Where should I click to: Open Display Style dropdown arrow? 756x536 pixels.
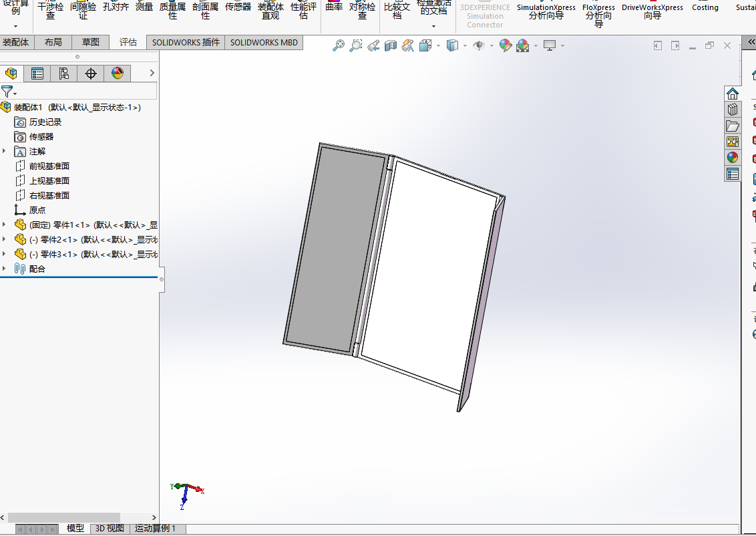(465, 46)
